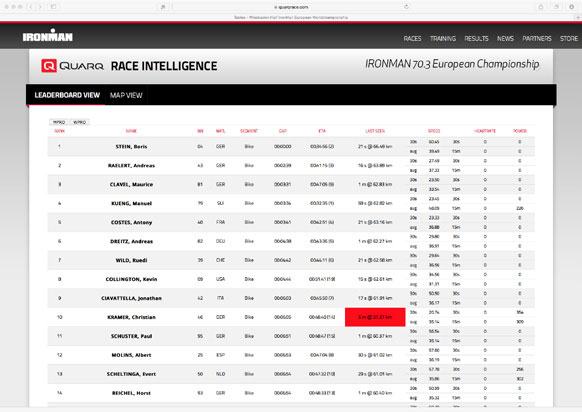Click nationality FRA in Costes's row
The width and height of the screenshot is (582, 412).
pyautogui.click(x=220, y=222)
